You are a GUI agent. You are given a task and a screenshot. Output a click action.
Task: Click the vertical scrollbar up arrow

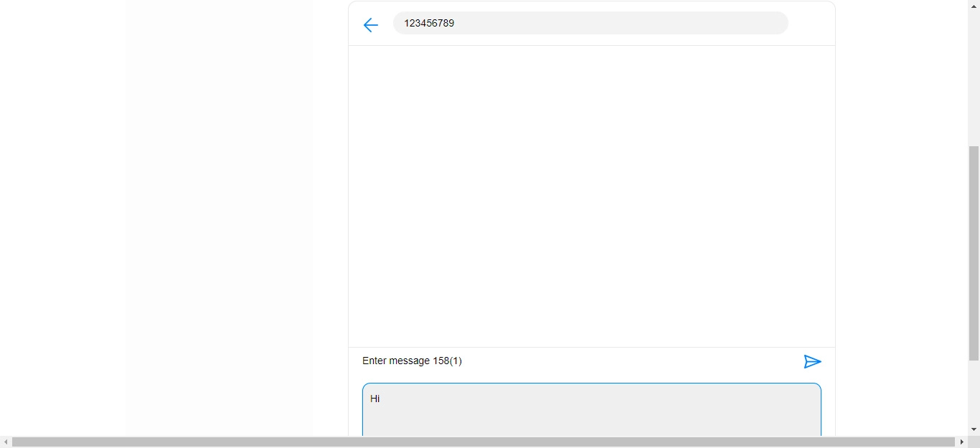click(x=974, y=6)
